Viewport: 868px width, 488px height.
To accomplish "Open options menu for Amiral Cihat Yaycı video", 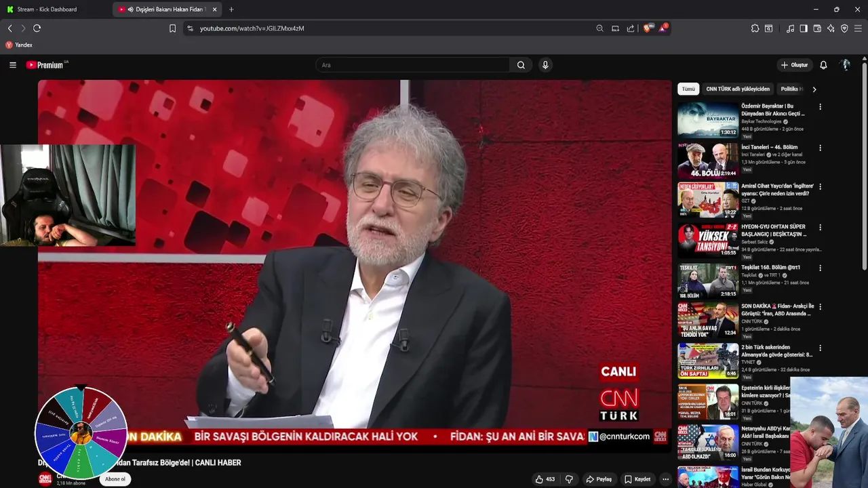I will pos(820,186).
